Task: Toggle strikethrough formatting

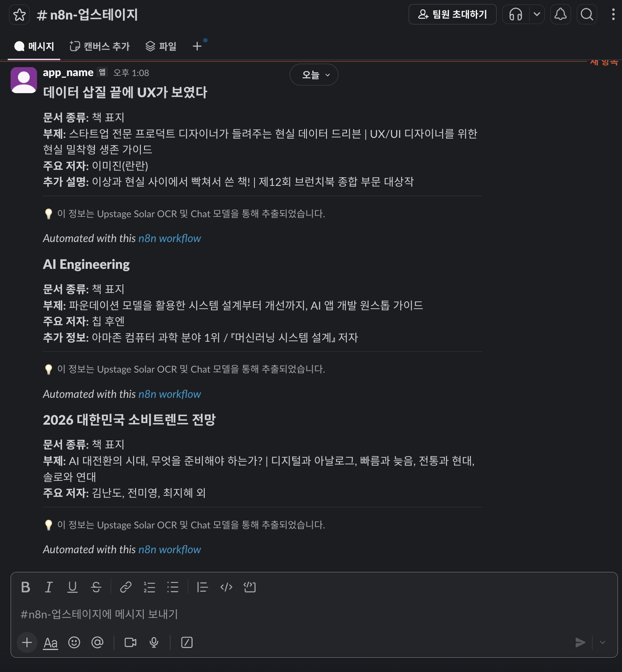Action: coord(96,587)
